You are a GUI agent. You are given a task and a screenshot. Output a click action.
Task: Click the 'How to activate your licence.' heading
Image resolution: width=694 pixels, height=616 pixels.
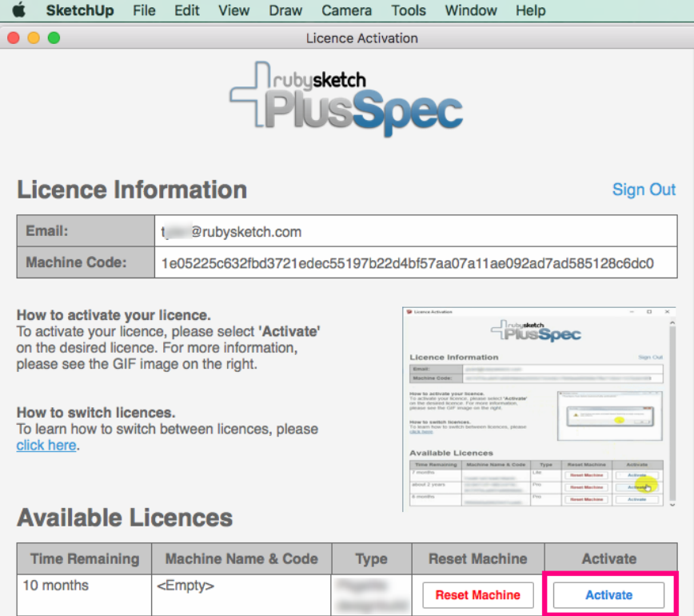click(114, 315)
